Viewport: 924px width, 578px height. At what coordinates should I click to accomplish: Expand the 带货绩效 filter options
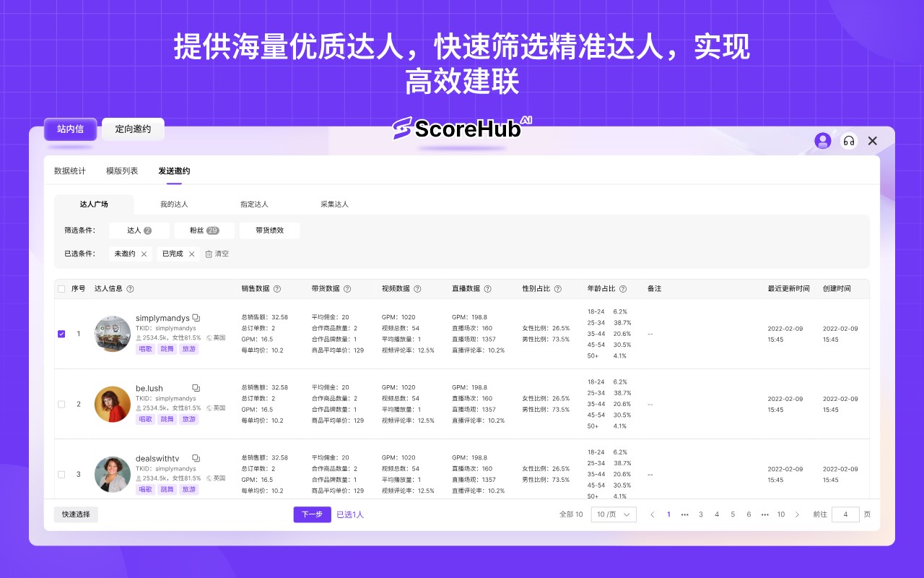269,229
